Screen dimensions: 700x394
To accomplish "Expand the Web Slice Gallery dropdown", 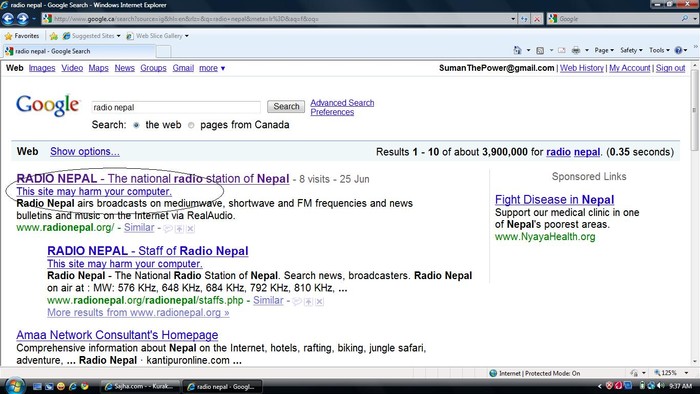I will (x=187, y=36).
